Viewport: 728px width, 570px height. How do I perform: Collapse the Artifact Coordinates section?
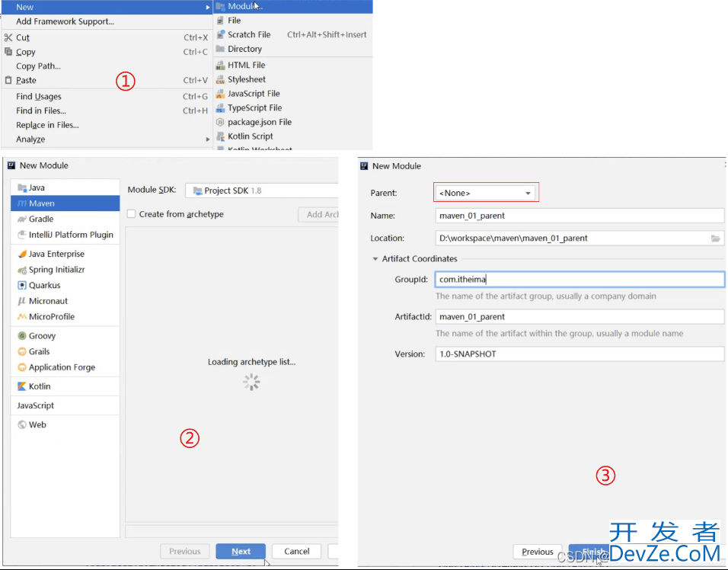point(375,259)
